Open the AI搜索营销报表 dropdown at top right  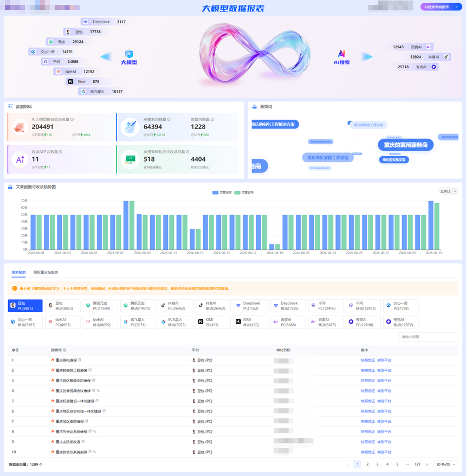pyautogui.click(x=441, y=7)
